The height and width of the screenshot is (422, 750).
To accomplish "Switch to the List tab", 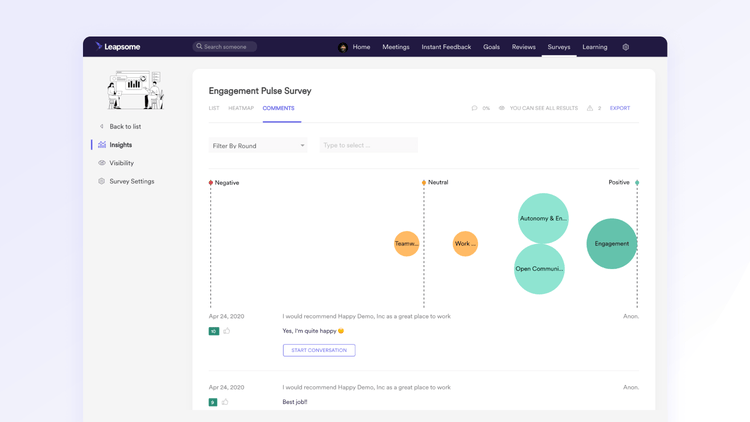I will tap(214, 108).
